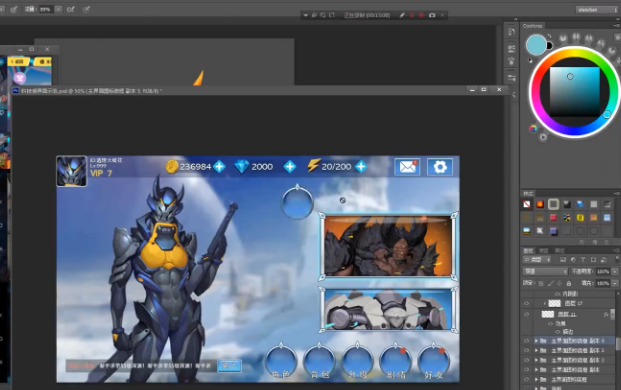The image size is (621, 390).
Task: Hide the selected highlighted group layer
Action: point(526,341)
